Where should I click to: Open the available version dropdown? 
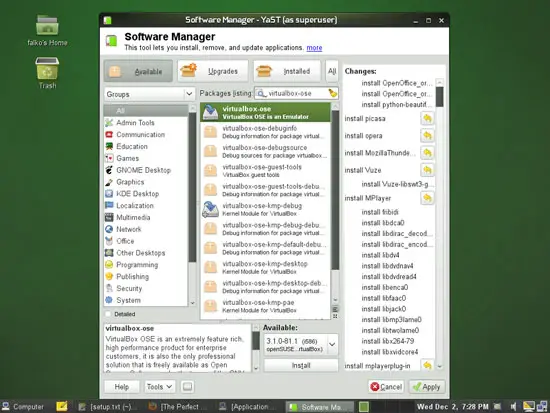[x=301, y=345]
